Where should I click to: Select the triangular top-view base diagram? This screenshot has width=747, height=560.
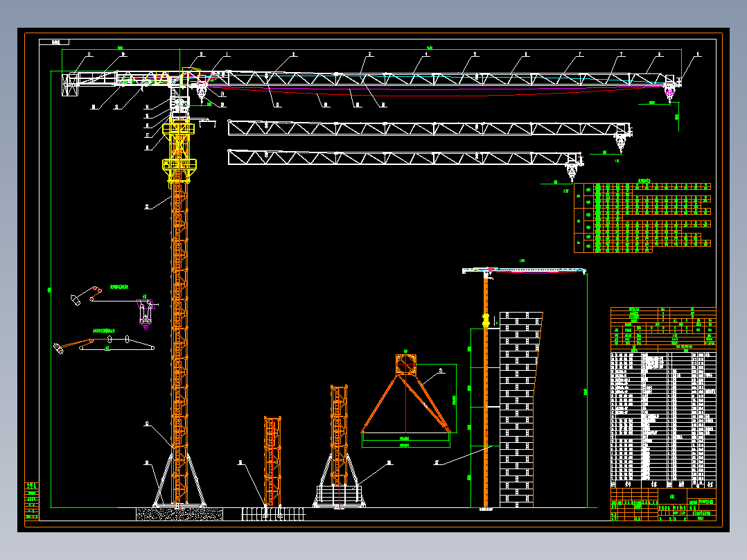(405, 394)
